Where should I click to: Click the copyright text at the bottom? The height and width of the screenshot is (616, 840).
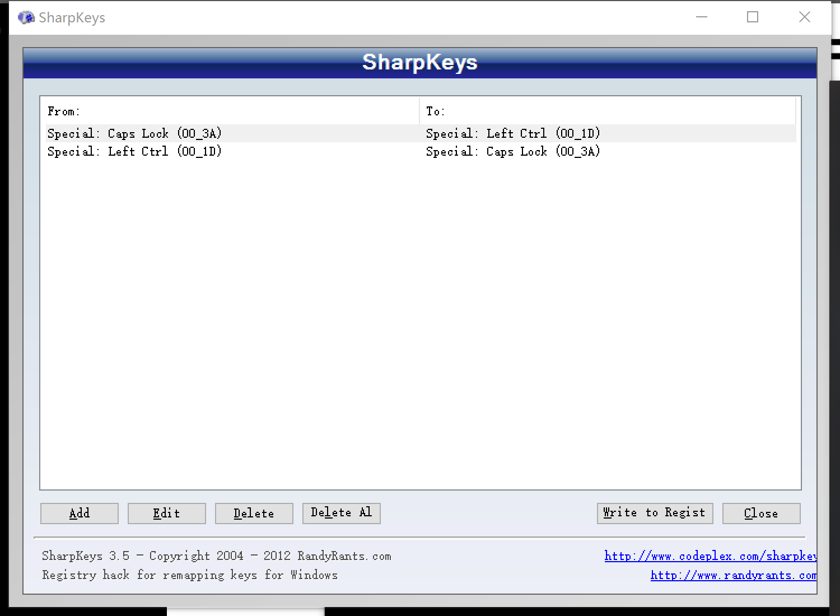pos(216,556)
